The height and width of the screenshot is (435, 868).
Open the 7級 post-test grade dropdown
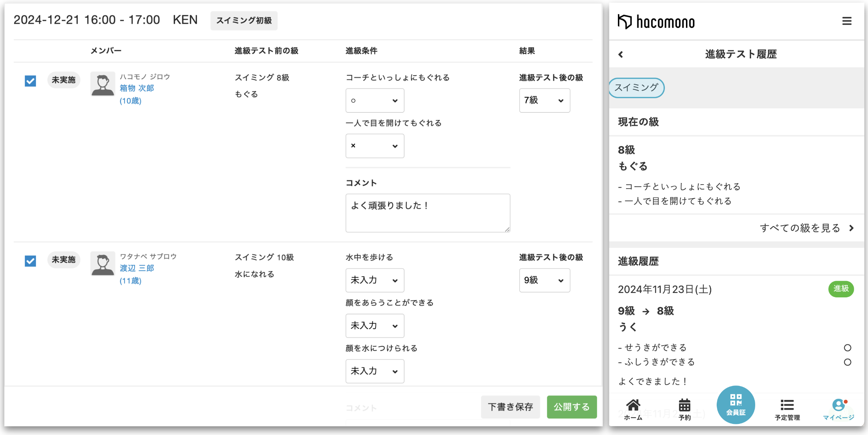[x=544, y=101]
